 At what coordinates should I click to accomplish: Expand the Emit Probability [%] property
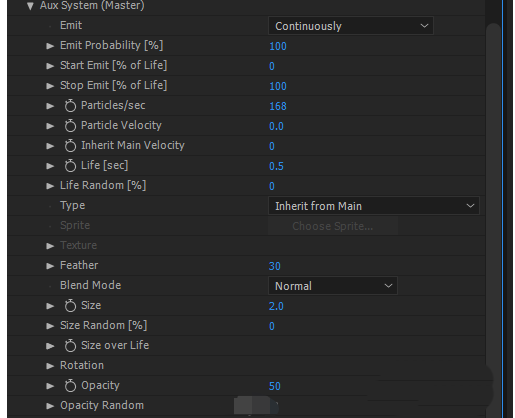pyautogui.click(x=50, y=46)
